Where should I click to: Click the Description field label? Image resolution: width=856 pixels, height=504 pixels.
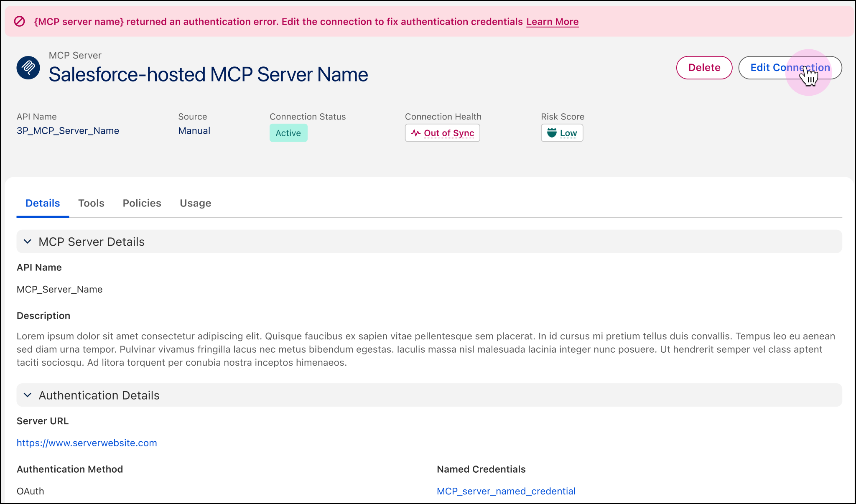point(43,316)
